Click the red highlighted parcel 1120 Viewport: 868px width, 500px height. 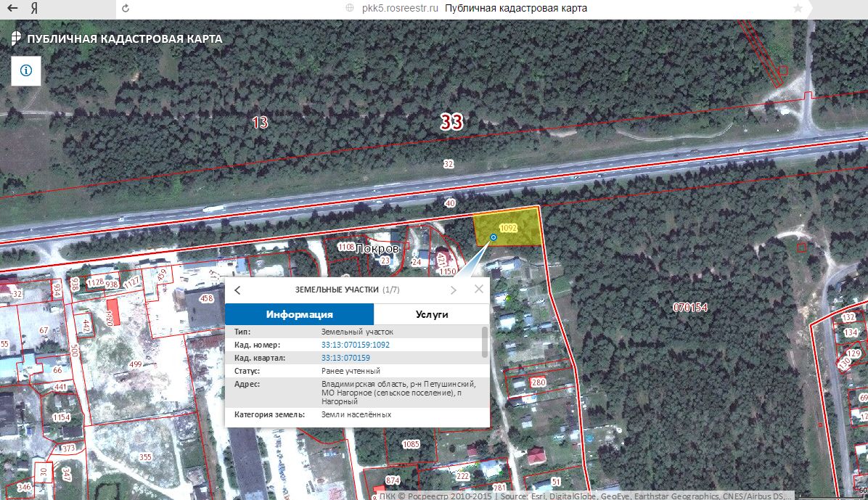click(113, 312)
